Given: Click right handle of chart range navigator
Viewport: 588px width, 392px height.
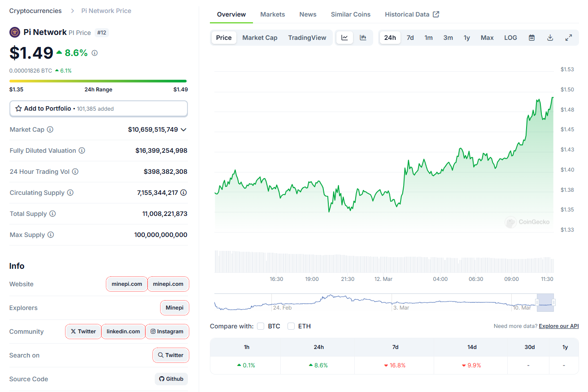Looking at the screenshot, I should tap(553, 302).
